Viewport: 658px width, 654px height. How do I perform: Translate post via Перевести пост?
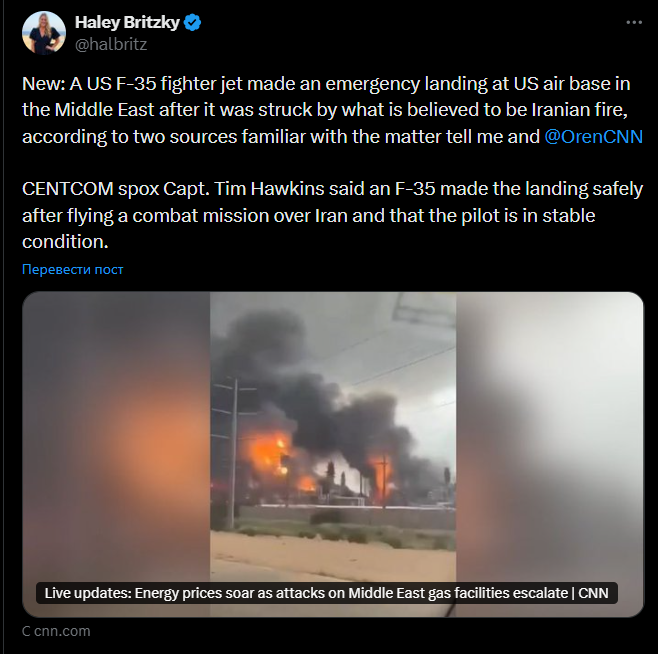tap(73, 269)
